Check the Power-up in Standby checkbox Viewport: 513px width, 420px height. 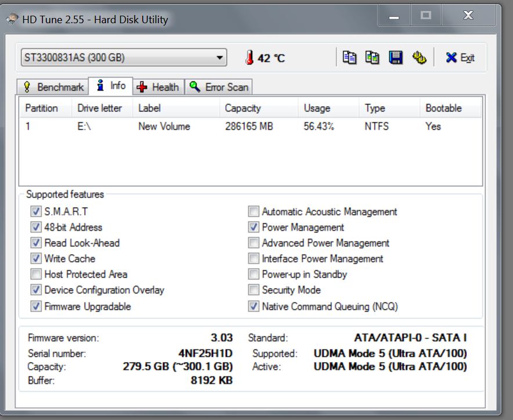[x=254, y=274]
